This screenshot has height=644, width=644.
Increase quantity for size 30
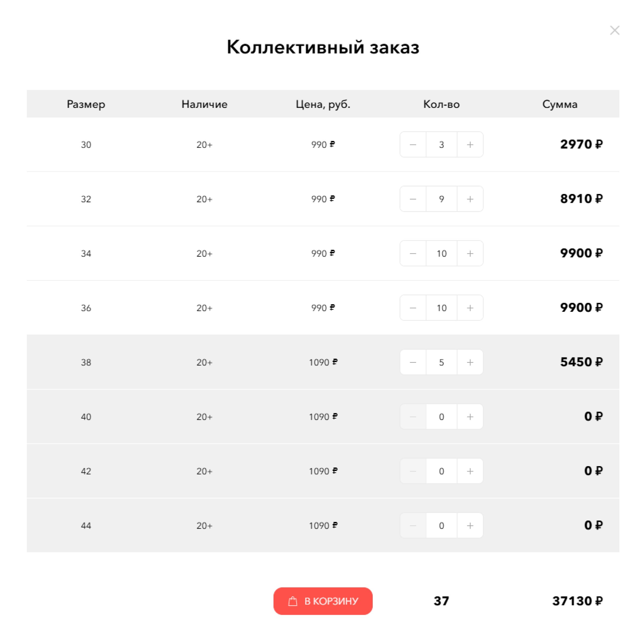pyautogui.click(x=470, y=144)
